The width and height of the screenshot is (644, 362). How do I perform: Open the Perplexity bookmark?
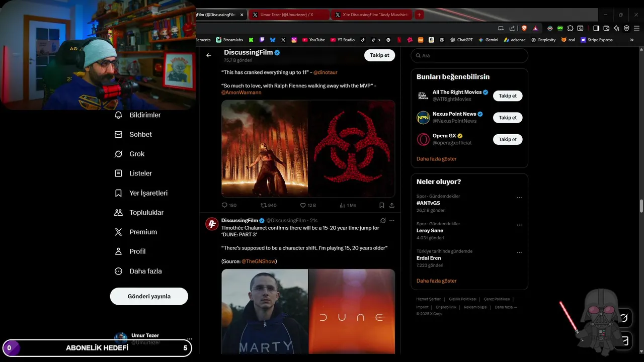pos(543,40)
